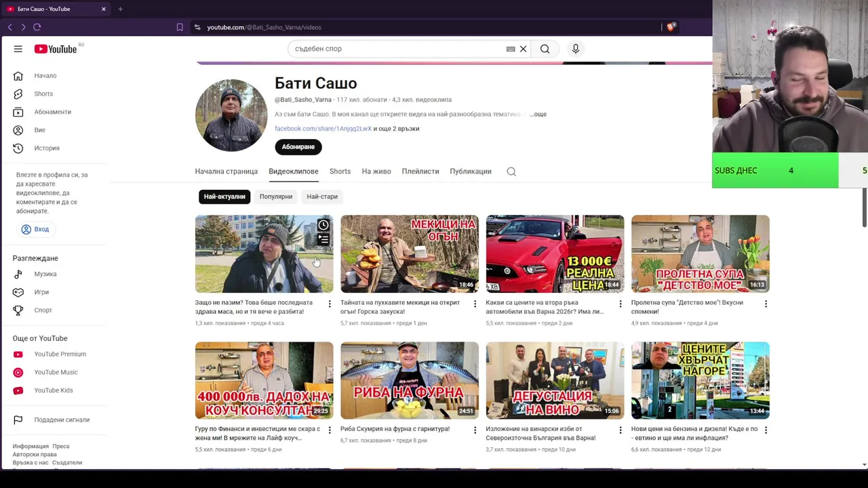
Task: Open the facebook.com share link
Action: coord(323,129)
